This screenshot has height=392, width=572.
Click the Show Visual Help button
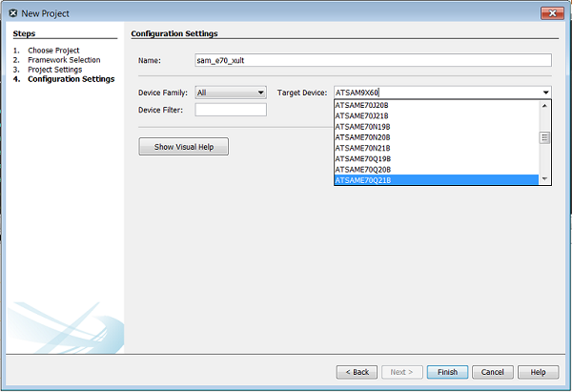click(x=183, y=147)
